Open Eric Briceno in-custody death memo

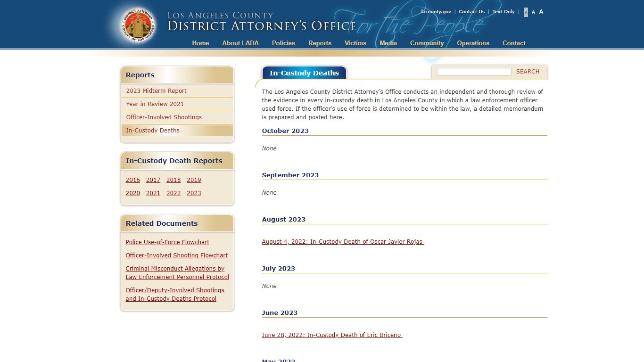[332, 335]
